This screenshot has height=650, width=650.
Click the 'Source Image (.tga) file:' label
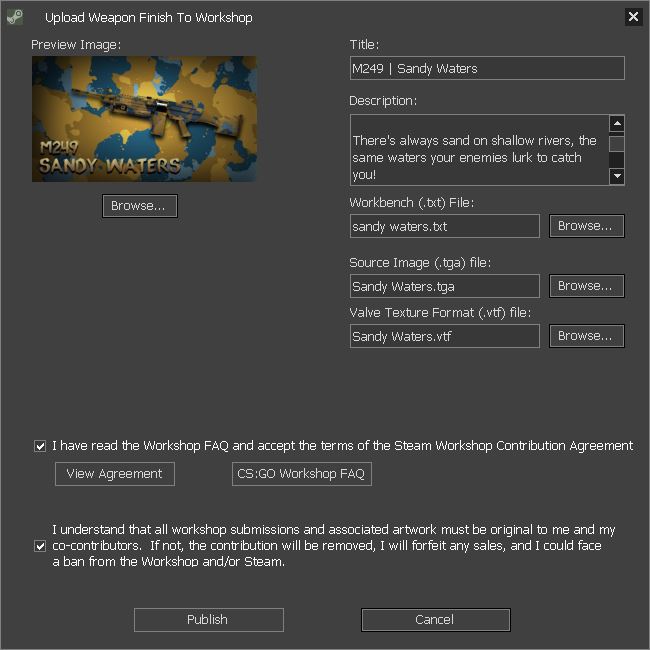click(x=420, y=263)
